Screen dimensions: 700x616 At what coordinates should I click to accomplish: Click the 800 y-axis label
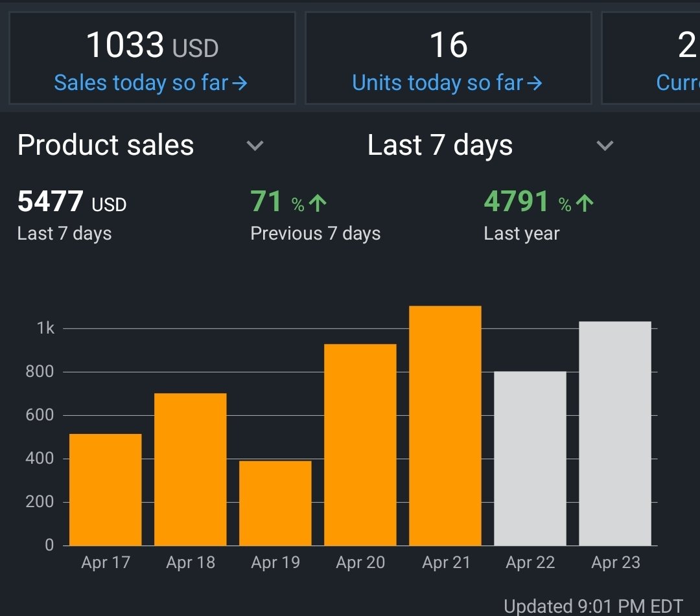40,371
